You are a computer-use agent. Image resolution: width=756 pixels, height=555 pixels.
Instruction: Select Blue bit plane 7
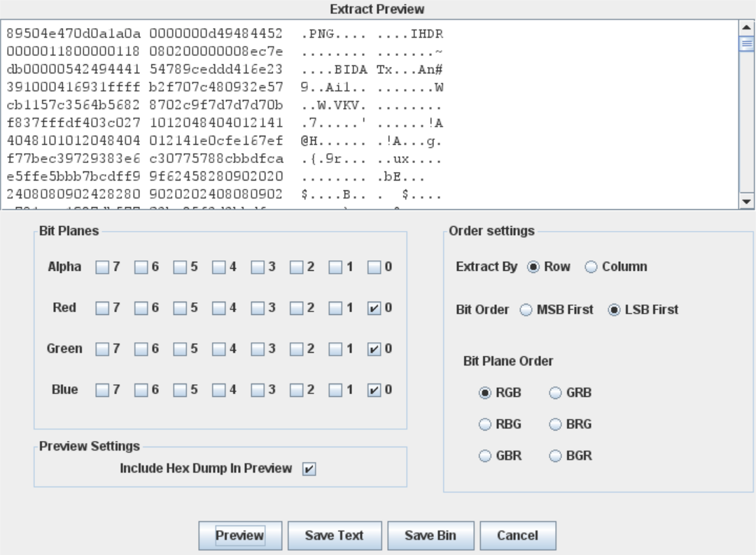[x=102, y=390]
